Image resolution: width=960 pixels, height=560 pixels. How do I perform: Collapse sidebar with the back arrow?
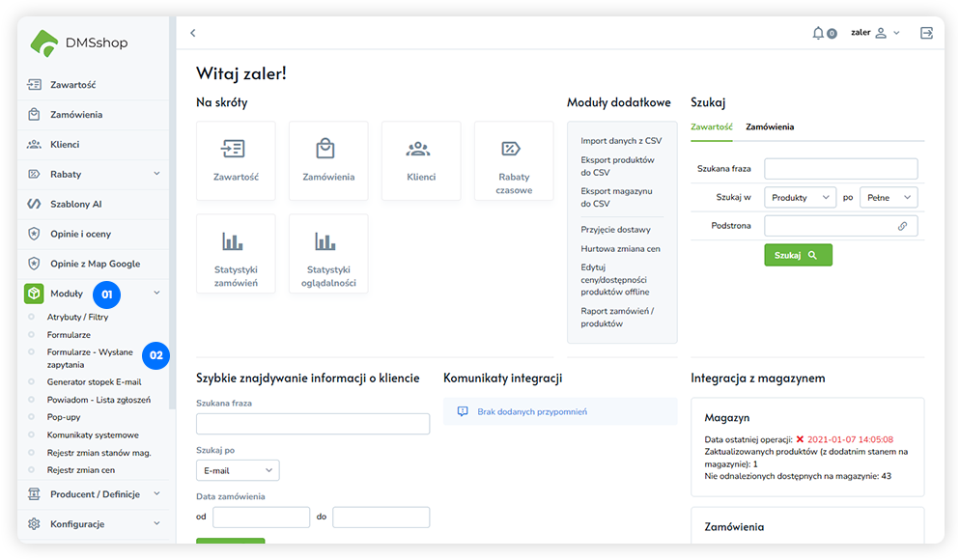(x=193, y=33)
